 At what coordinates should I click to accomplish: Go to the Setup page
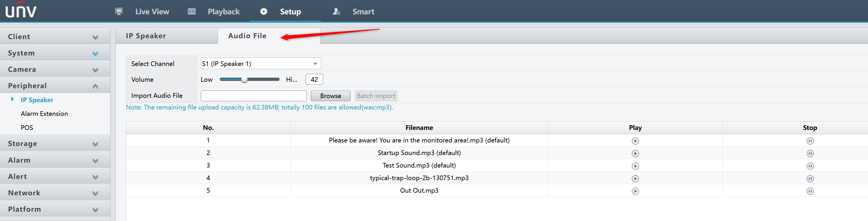[x=291, y=11]
